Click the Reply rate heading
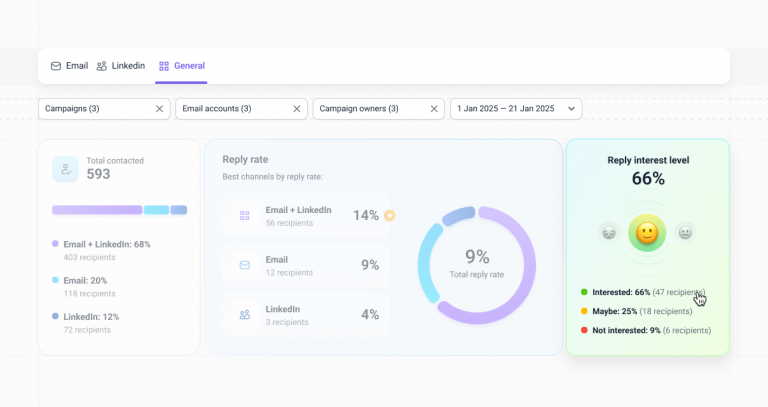The height and width of the screenshot is (407, 768). click(245, 159)
